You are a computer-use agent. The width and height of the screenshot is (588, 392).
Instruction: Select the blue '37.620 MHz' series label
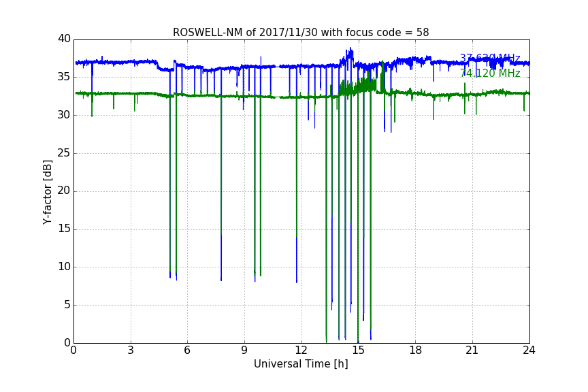(490, 59)
